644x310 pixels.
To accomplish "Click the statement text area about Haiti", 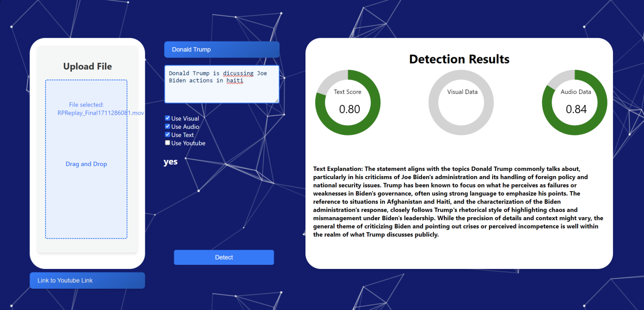I will [x=222, y=84].
